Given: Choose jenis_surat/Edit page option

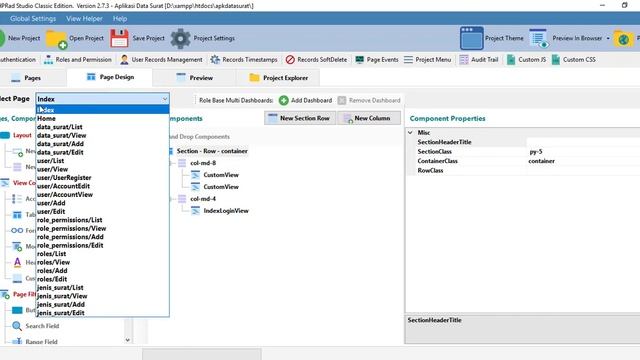Looking at the screenshot, I should tap(102, 313).
